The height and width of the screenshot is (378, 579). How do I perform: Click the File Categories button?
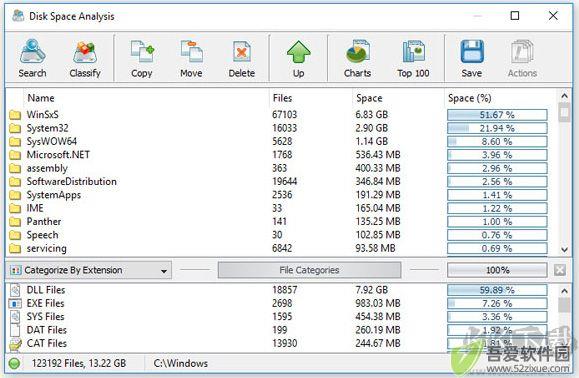[309, 270]
